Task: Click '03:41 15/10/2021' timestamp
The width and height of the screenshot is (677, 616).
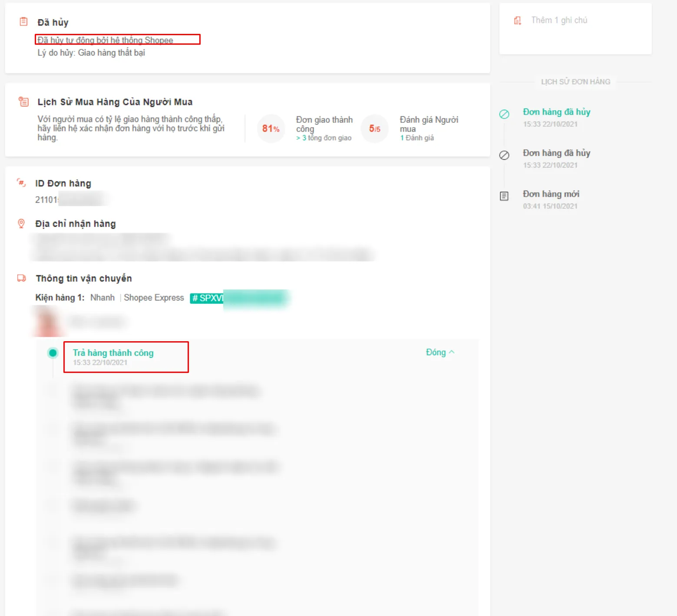Action: [x=550, y=206]
